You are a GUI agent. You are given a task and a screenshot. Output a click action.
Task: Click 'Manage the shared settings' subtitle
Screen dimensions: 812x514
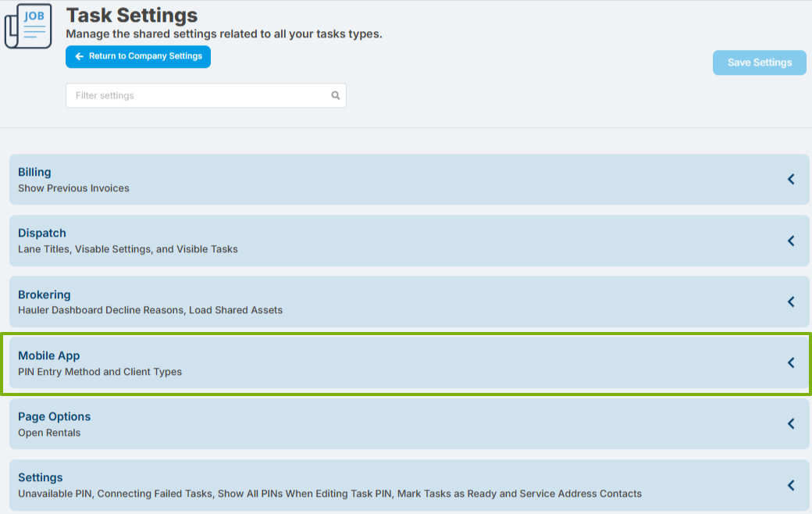pos(224,34)
